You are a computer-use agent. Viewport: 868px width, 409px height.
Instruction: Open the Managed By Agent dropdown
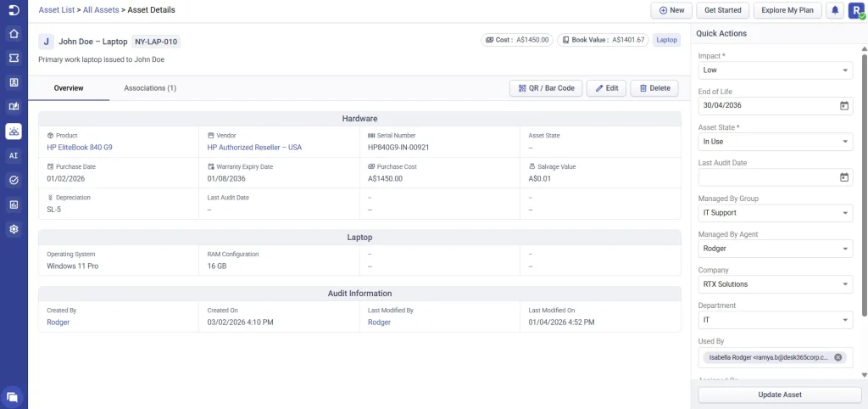click(x=775, y=249)
